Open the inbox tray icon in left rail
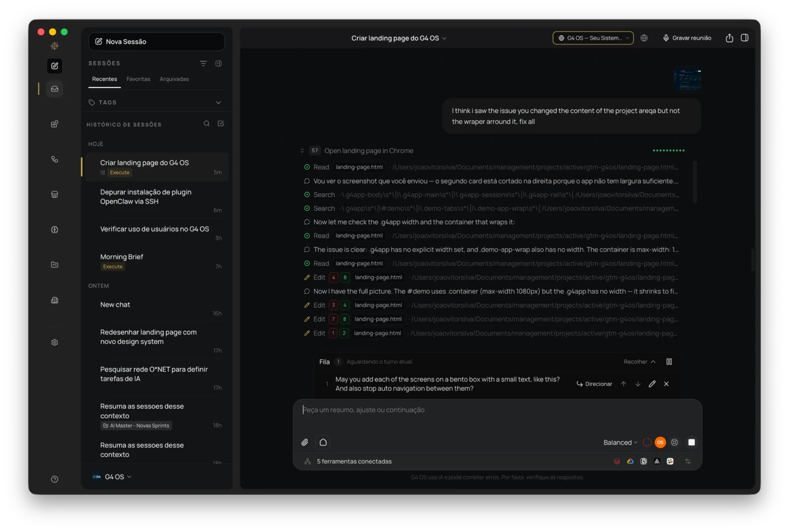The height and width of the screenshot is (532, 789). (x=55, y=89)
